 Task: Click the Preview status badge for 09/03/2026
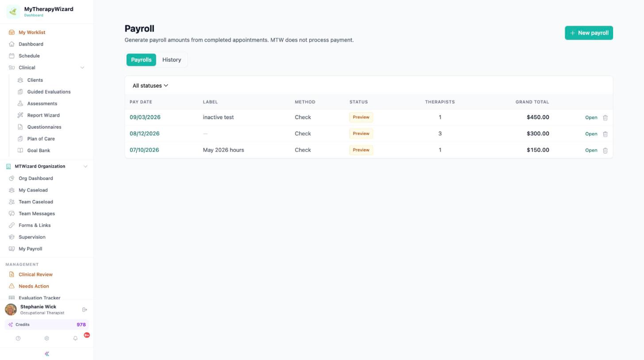(x=361, y=117)
